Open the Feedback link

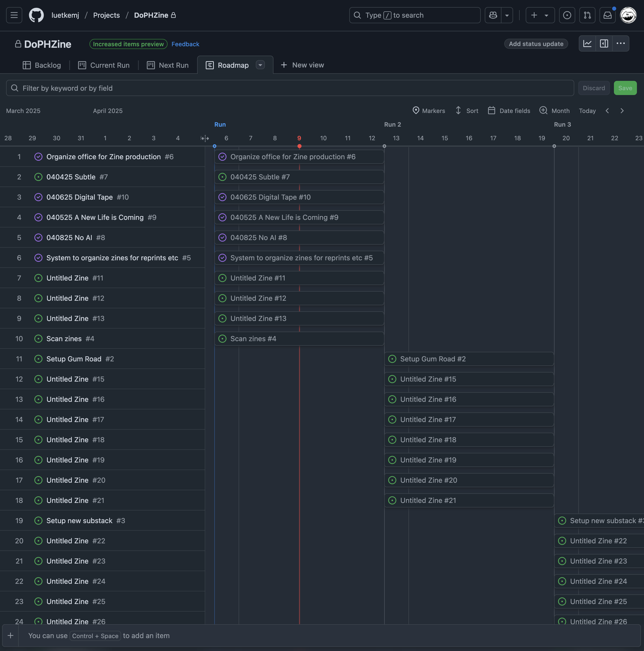pos(185,44)
